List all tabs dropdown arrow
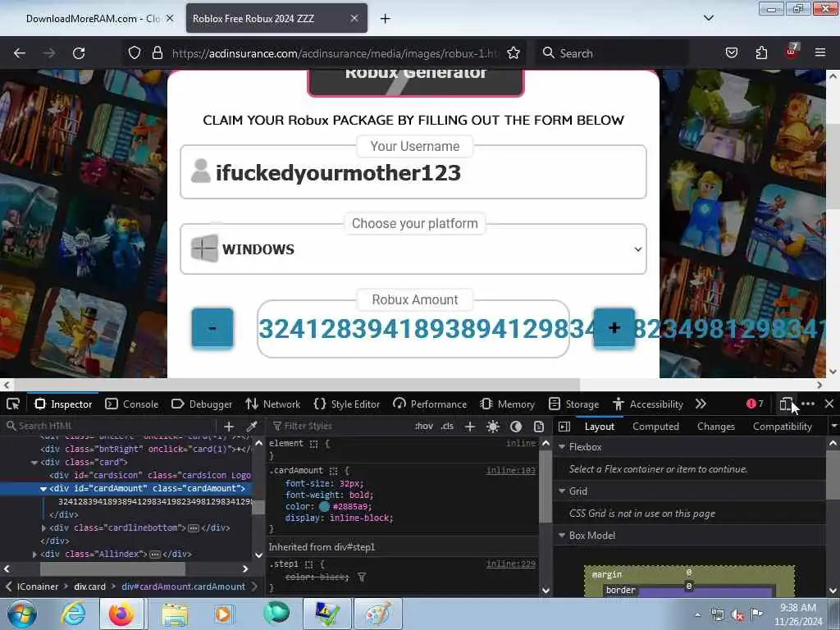 pyautogui.click(x=708, y=18)
